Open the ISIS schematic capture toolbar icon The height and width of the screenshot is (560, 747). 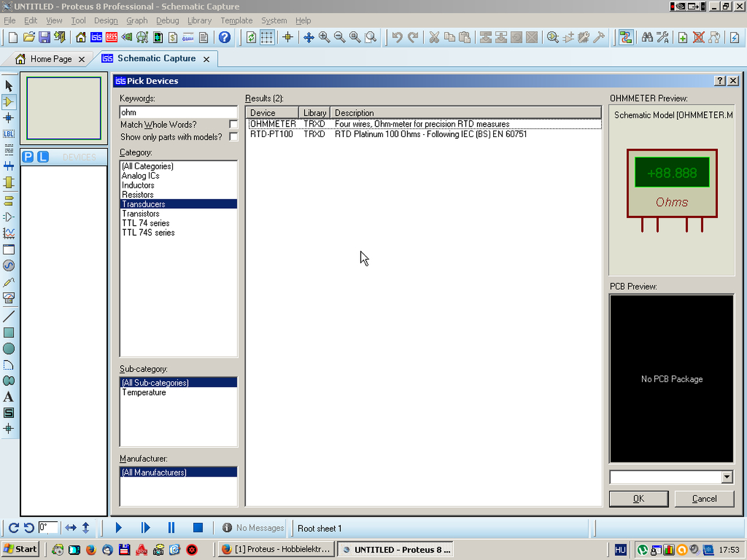pos(96,37)
